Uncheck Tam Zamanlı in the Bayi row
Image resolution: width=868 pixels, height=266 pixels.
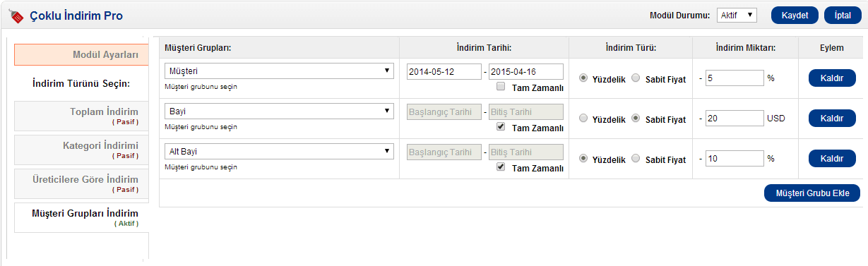(x=500, y=128)
